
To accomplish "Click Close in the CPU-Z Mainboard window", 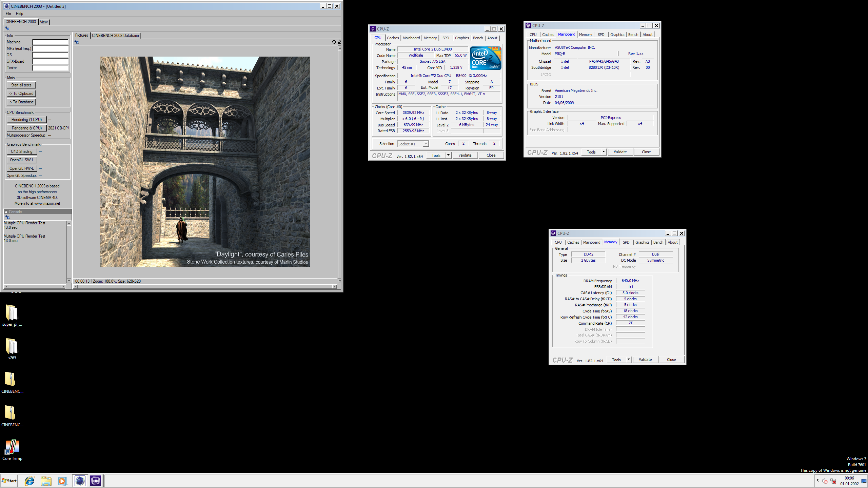I will point(646,152).
